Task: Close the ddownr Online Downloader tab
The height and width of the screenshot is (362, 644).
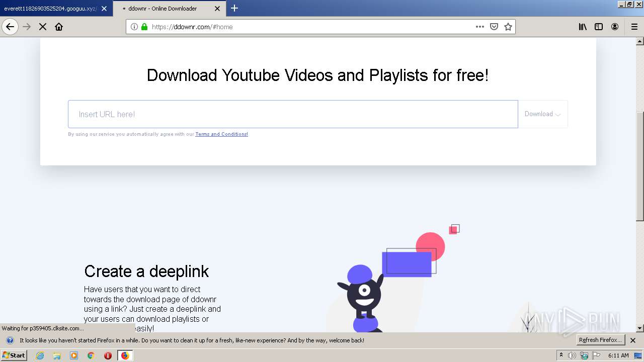Action: click(217, 9)
